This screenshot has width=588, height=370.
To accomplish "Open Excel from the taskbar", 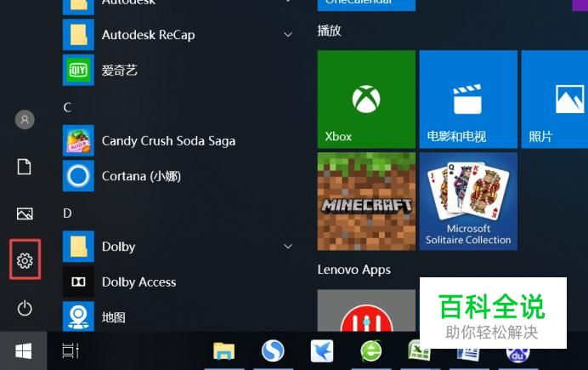I will [419, 350].
